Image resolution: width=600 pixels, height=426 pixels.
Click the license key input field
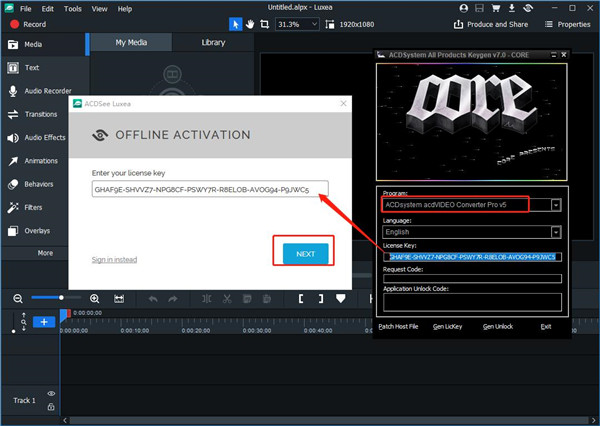pyautogui.click(x=210, y=189)
